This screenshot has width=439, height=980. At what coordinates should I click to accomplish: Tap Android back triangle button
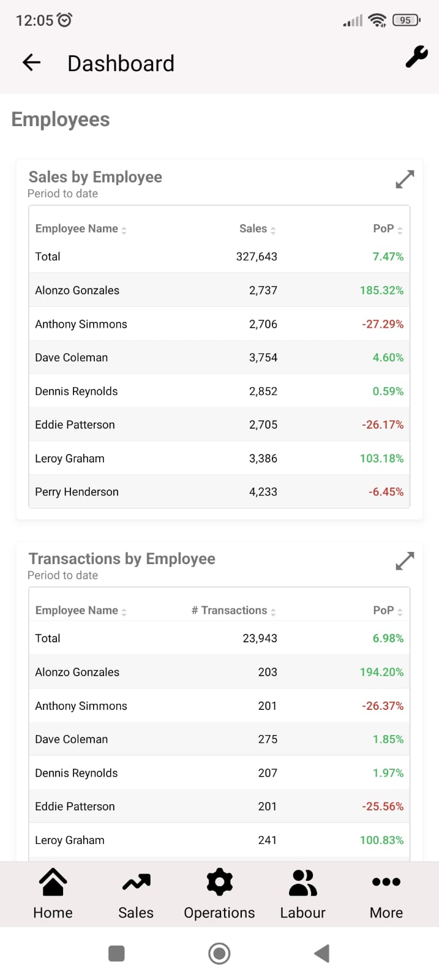(x=322, y=954)
